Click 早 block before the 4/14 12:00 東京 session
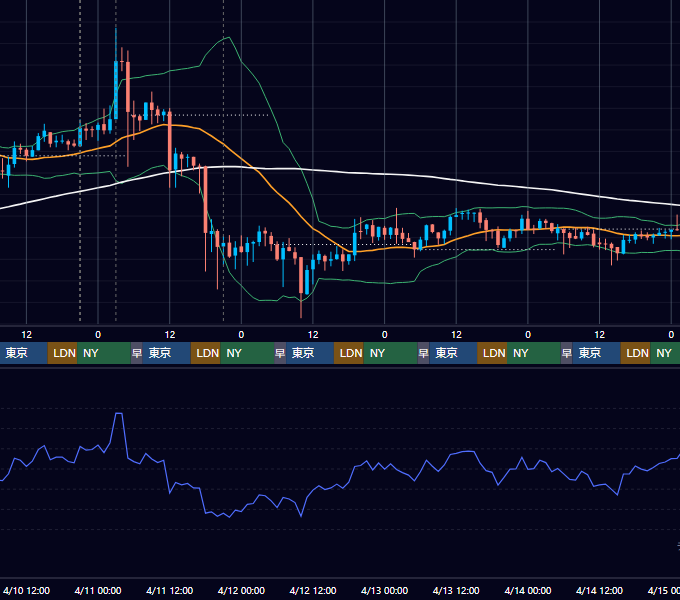This screenshot has width=680, height=600. (x=566, y=353)
